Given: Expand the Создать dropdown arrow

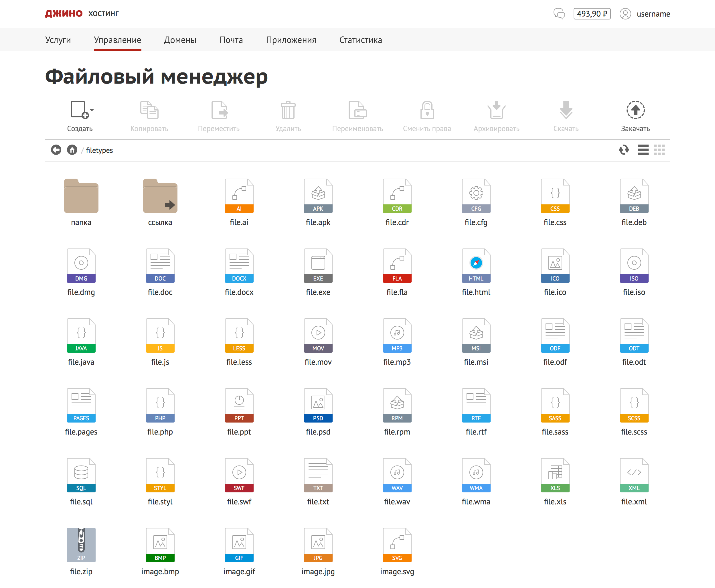Looking at the screenshot, I should pos(92,110).
